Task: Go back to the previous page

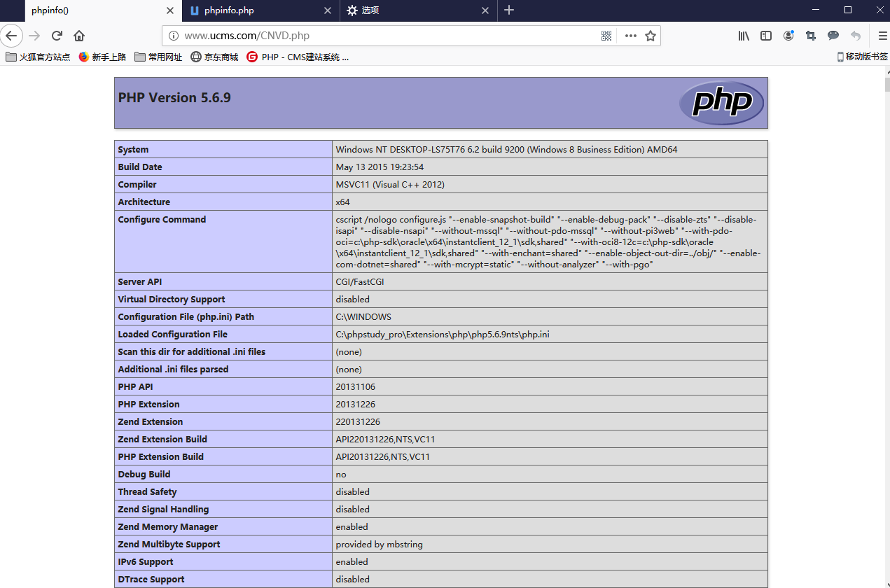Action: click(12, 36)
